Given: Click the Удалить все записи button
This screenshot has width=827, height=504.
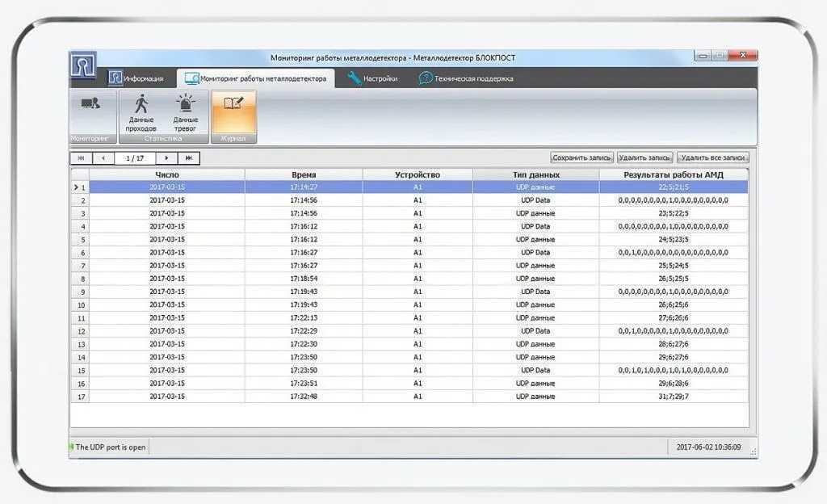Looking at the screenshot, I should coord(713,158).
